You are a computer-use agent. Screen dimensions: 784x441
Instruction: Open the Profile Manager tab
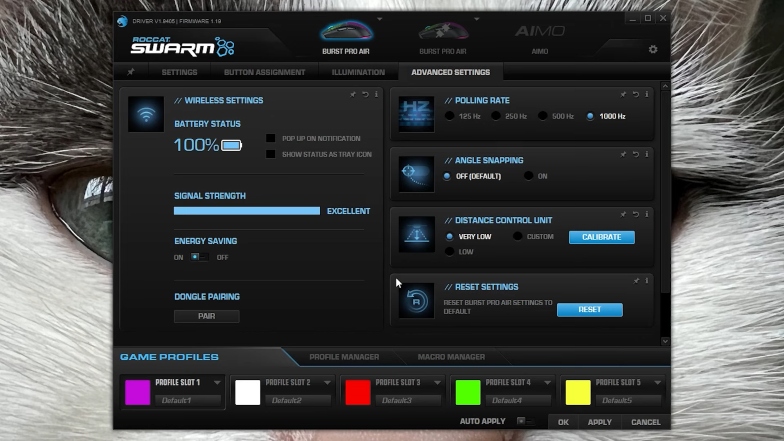tap(344, 356)
